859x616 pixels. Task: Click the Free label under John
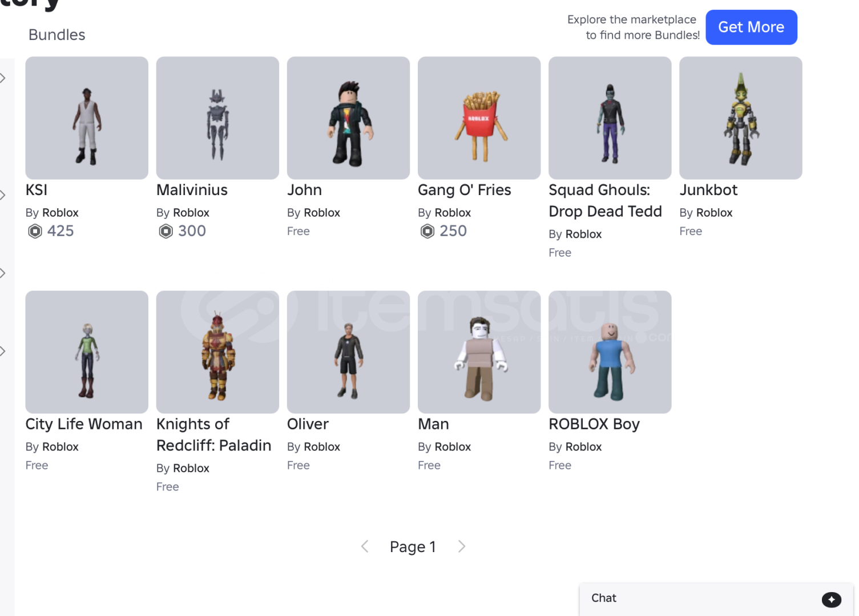click(x=299, y=232)
